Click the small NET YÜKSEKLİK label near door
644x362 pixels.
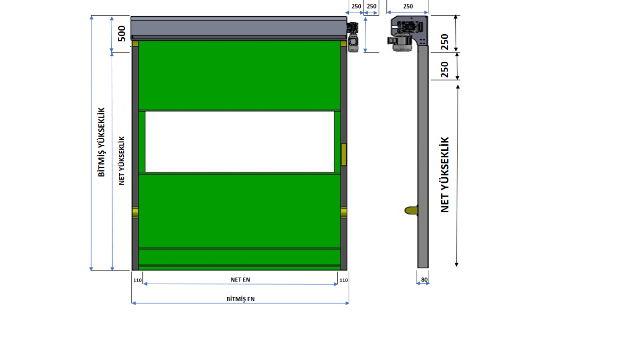coord(122,161)
